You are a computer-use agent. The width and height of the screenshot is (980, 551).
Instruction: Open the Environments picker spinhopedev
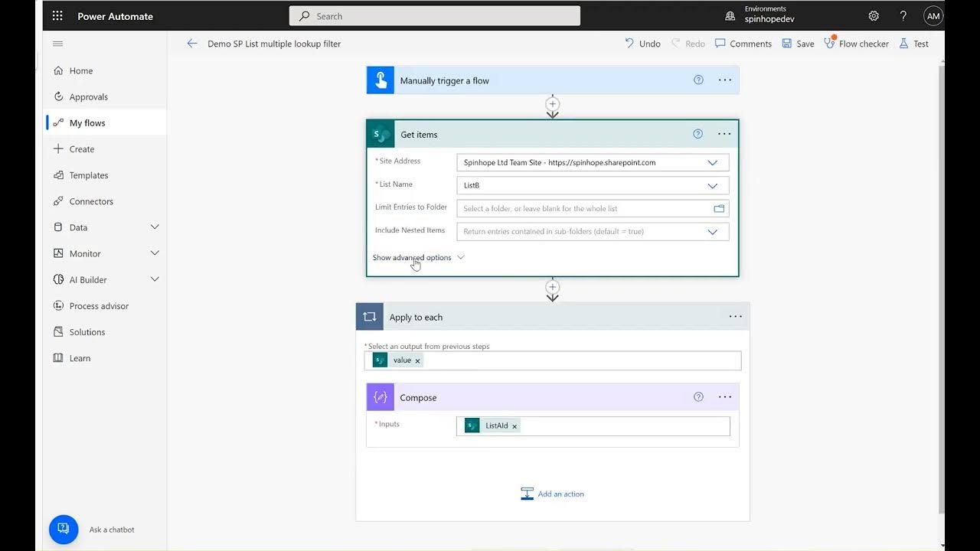click(761, 15)
